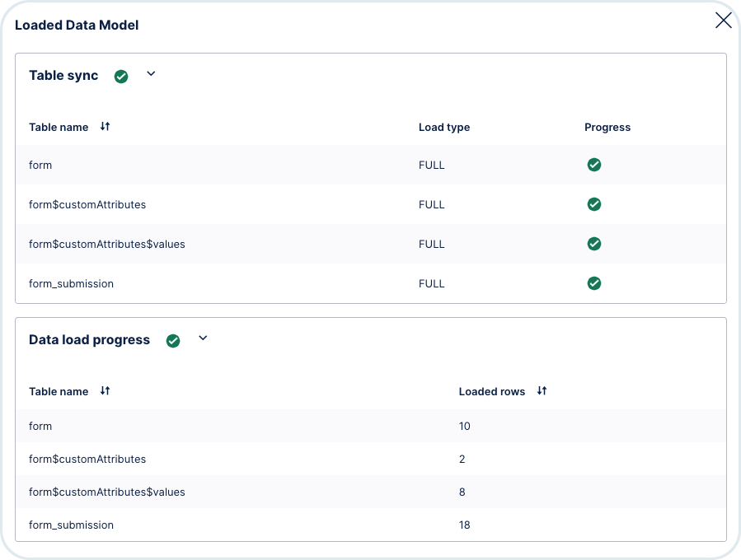Select form$customAttributes$values row showing 8 rows

click(x=371, y=492)
